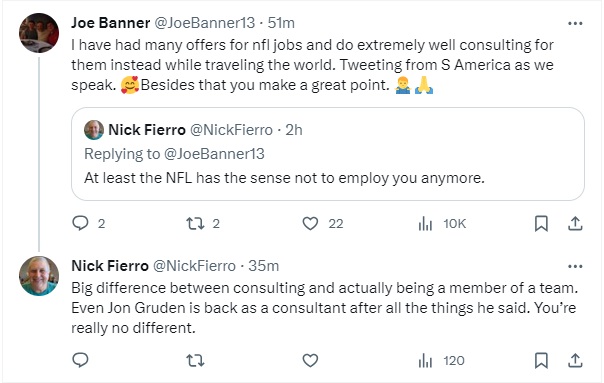Open Nick Fierro's large profile picture
This screenshot has width=604, height=383.
coord(39,276)
